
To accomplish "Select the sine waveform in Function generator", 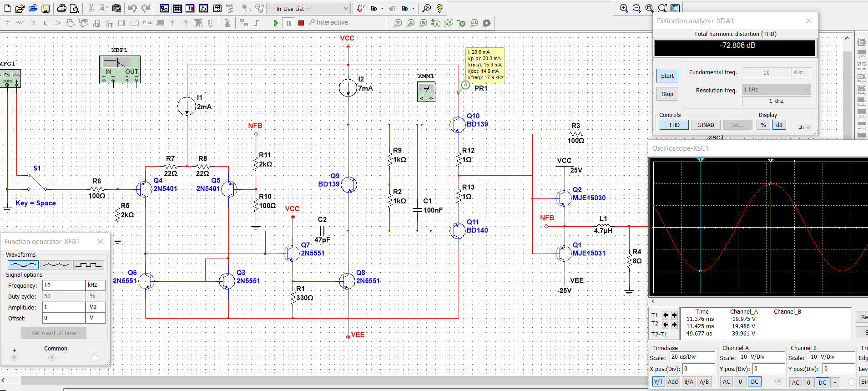I will [23, 264].
